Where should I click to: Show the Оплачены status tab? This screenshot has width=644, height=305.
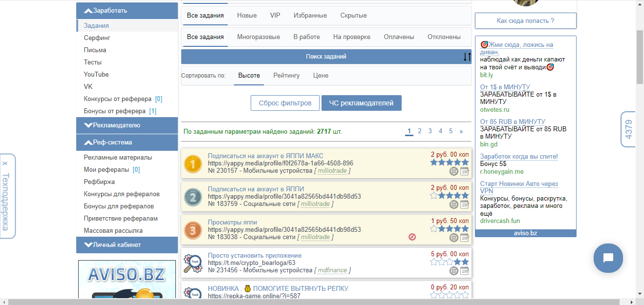tap(399, 37)
